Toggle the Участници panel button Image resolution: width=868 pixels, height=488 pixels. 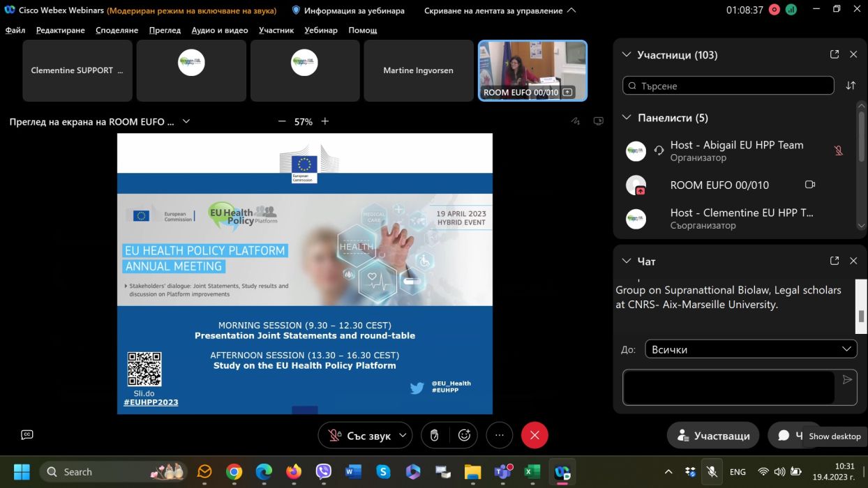(713, 436)
